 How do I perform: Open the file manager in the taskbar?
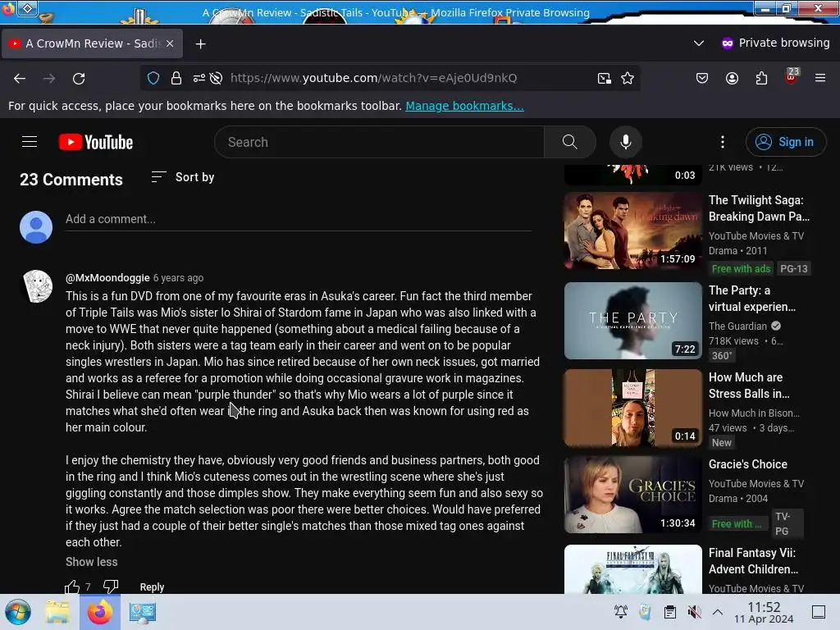[x=57, y=612]
